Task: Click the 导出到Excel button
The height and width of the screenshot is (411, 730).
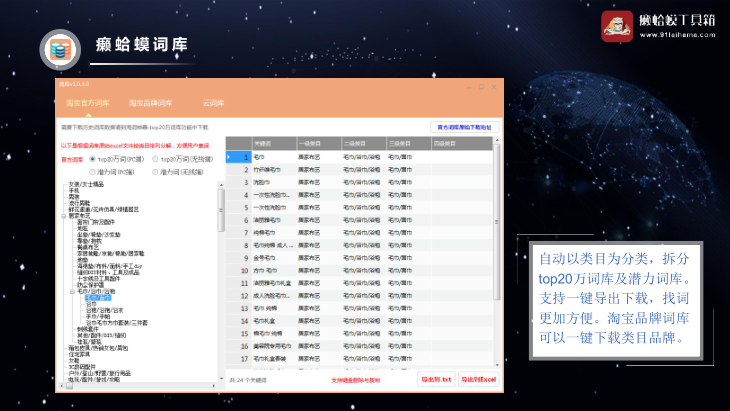Action: [479, 379]
